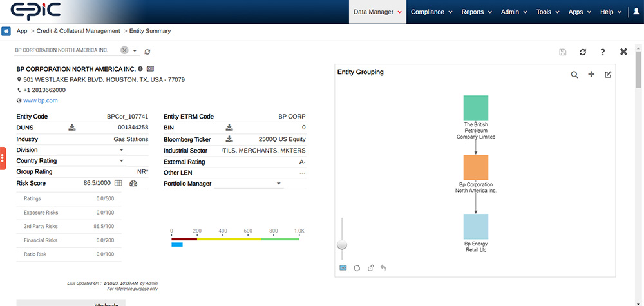This screenshot has width=644, height=306.
Task: Click the Group Rating value NR*
Action: (143, 172)
